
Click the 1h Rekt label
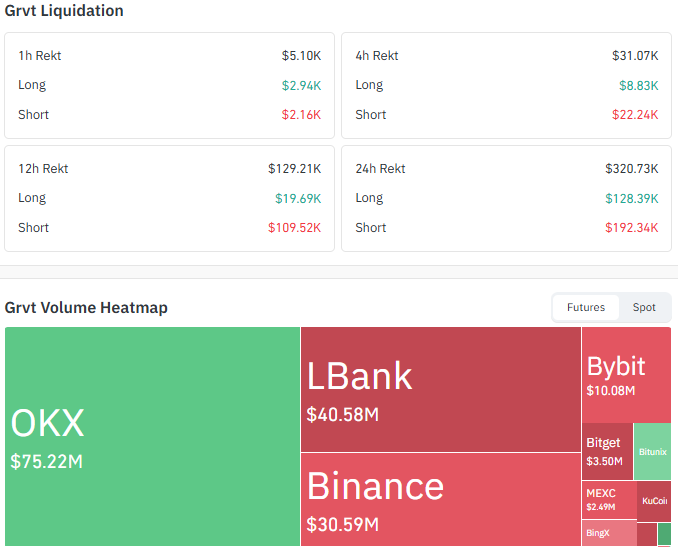pos(40,56)
